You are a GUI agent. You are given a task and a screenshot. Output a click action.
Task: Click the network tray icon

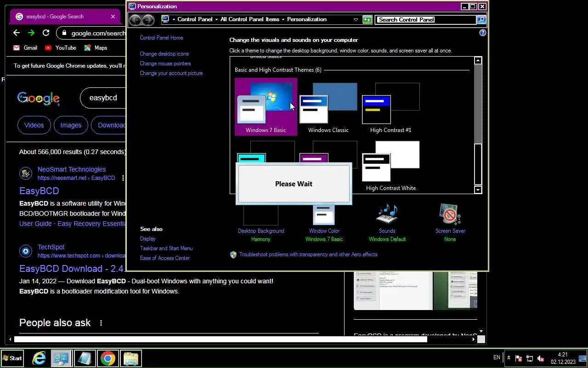point(530,358)
